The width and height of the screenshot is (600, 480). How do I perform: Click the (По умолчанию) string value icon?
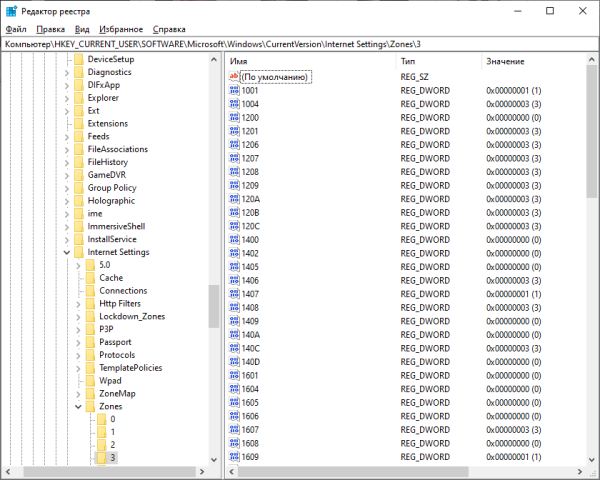(x=234, y=77)
